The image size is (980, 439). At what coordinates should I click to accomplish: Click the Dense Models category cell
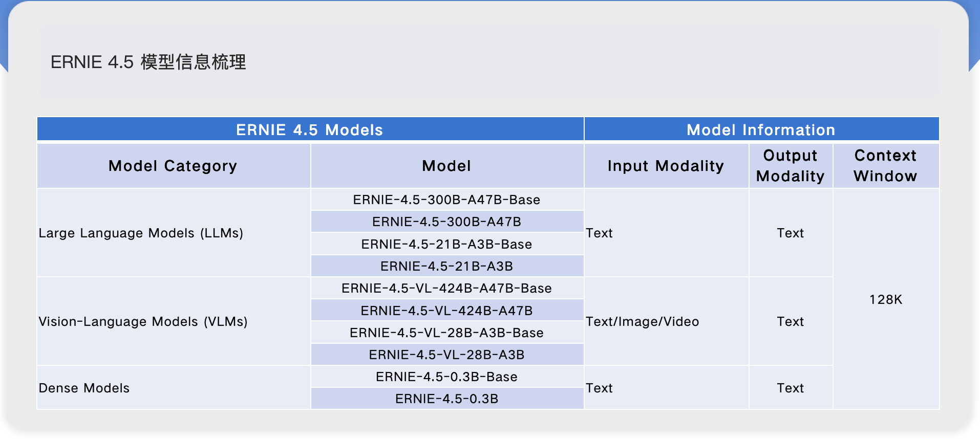point(174,388)
